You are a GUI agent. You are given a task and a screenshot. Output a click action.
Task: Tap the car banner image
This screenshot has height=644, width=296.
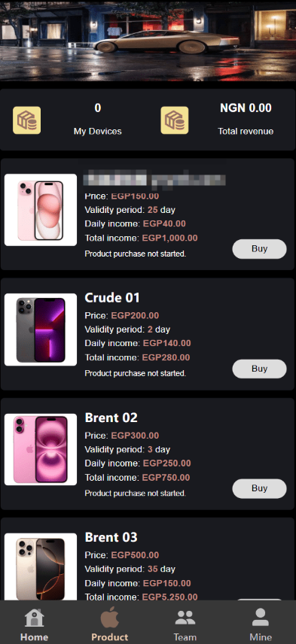click(x=148, y=41)
